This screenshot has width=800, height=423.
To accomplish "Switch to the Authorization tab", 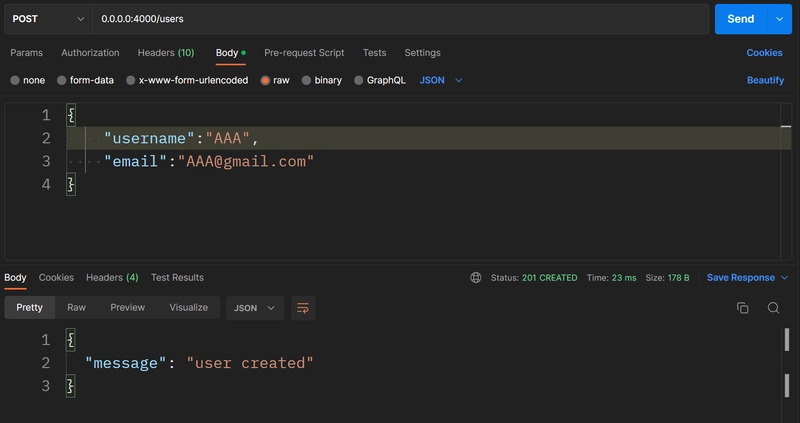I will 90,53.
